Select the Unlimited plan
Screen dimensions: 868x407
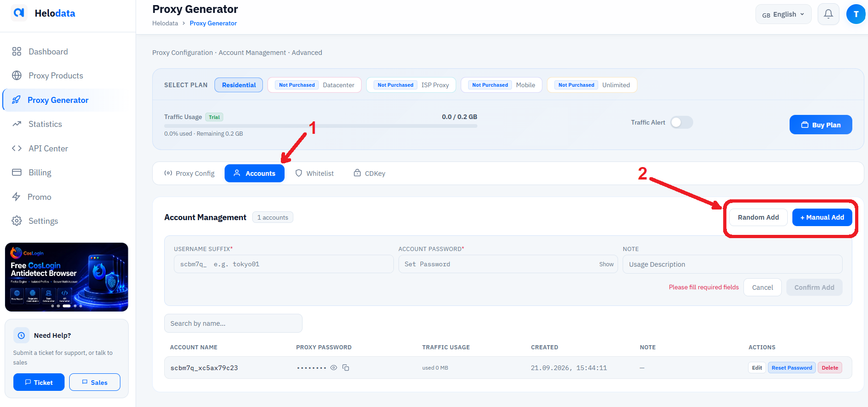click(x=592, y=85)
